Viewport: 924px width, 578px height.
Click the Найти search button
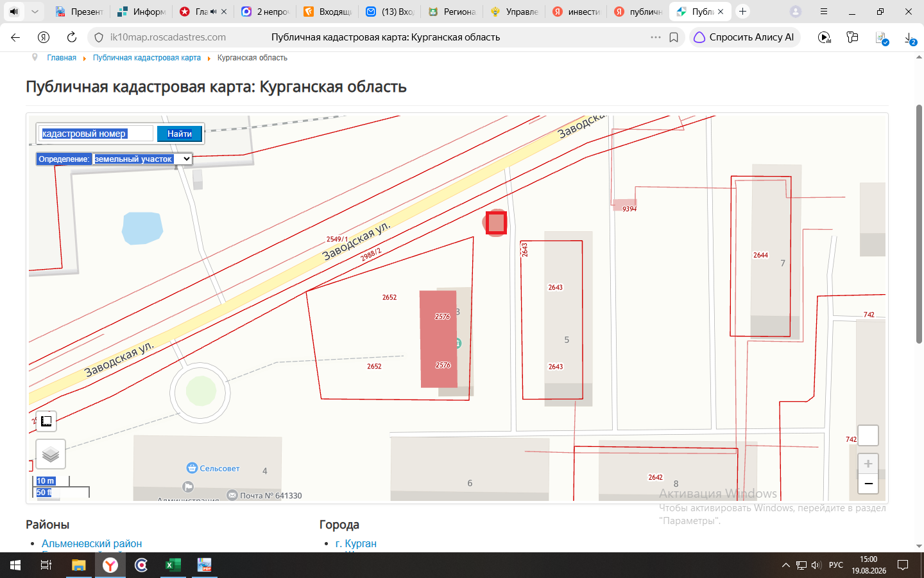180,134
